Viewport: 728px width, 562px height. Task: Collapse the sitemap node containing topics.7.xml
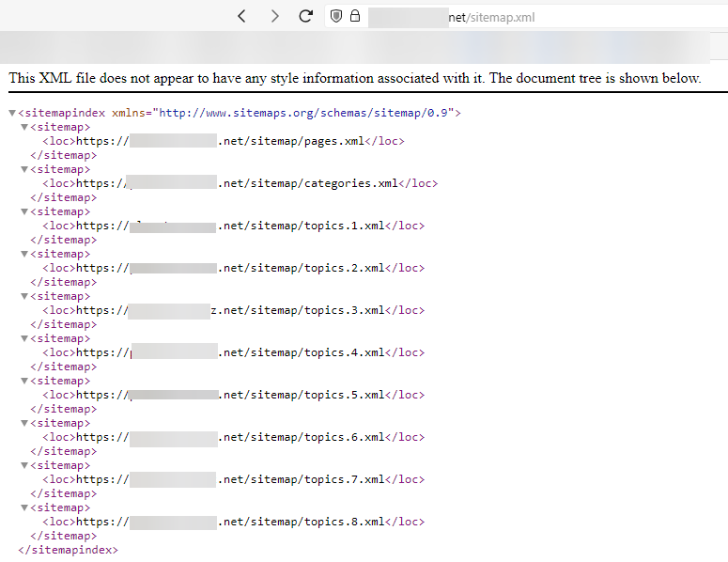[x=24, y=465]
